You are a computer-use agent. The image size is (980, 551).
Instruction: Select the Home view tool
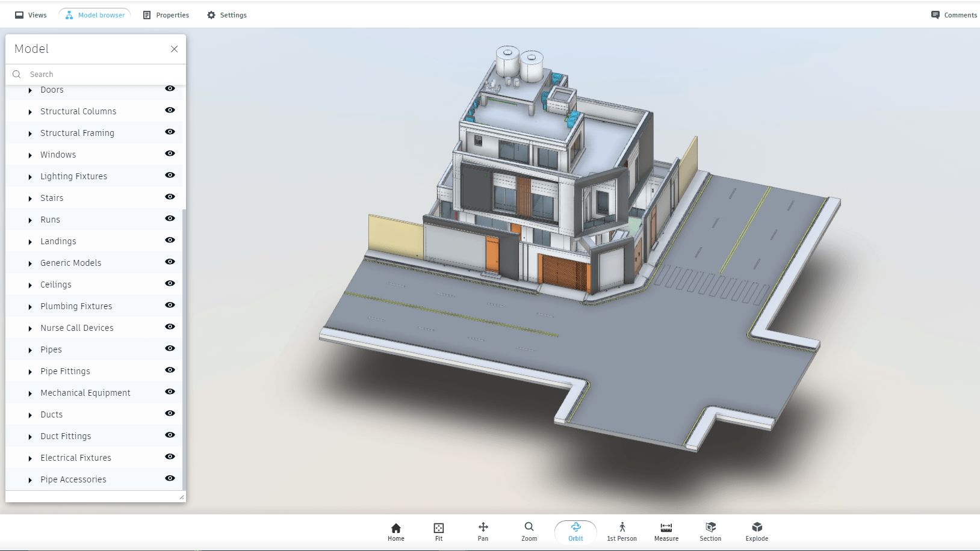coord(395,532)
